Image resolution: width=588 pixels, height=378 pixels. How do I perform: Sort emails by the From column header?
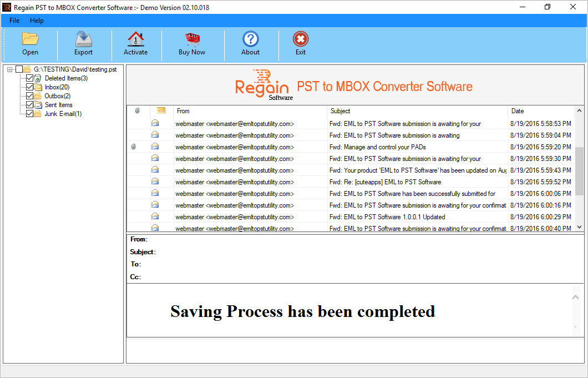[250, 110]
